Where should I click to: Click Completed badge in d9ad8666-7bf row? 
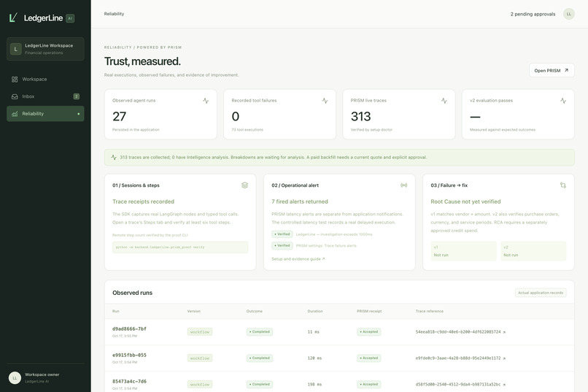tap(260, 332)
